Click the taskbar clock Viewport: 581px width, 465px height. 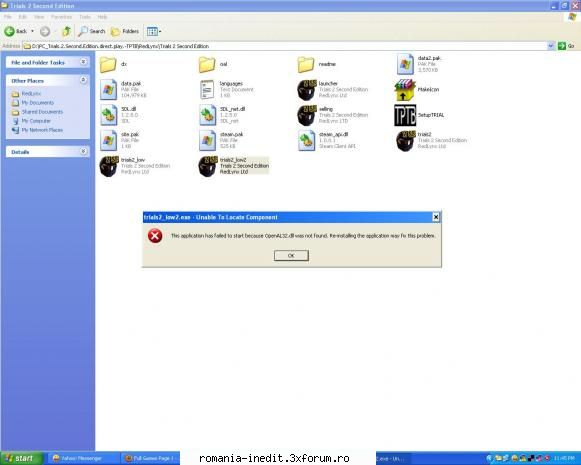[x=565, y=459]
